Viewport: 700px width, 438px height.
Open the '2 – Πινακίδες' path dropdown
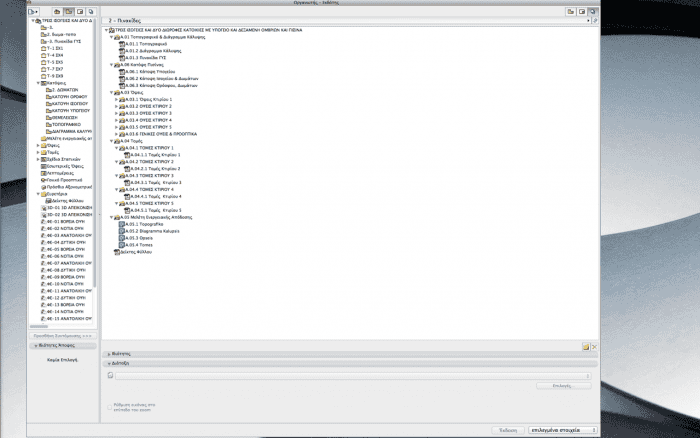[346, 21]
